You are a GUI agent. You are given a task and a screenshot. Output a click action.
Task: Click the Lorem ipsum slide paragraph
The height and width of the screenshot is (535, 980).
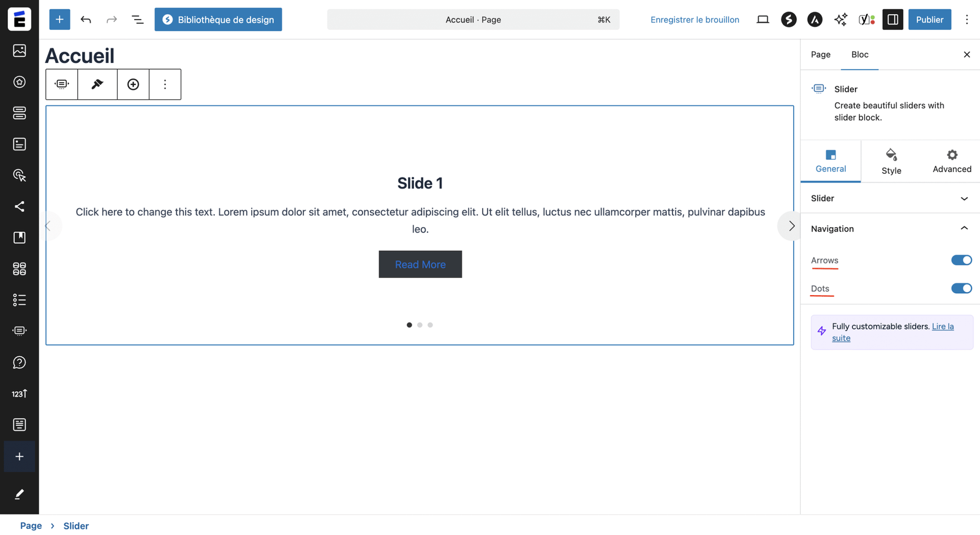pos(420,220)
